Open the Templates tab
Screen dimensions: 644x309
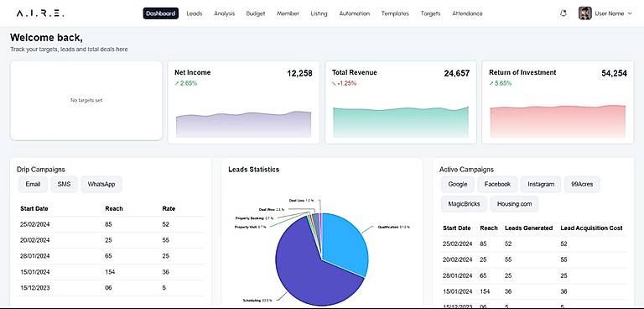(x=395, y=13)
